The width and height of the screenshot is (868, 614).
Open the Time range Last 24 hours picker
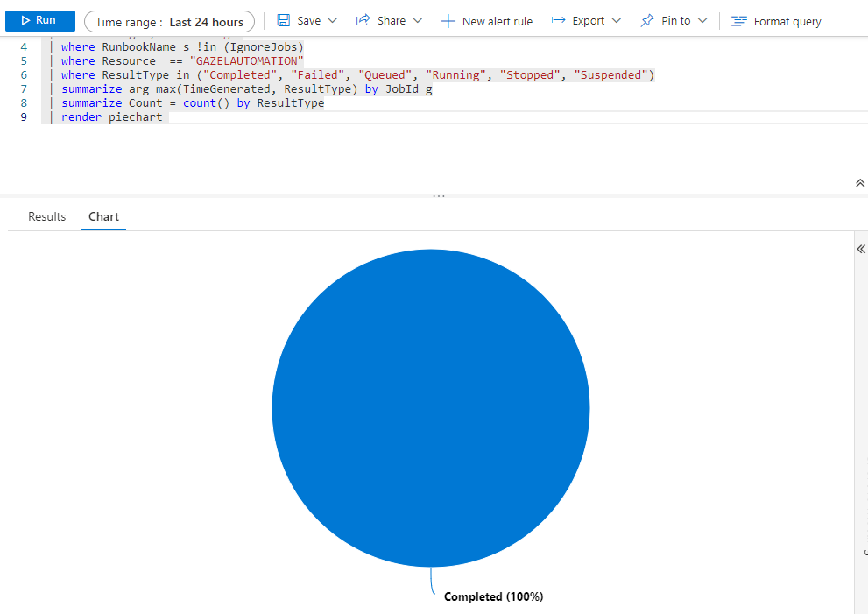click(x=169, y=22)
